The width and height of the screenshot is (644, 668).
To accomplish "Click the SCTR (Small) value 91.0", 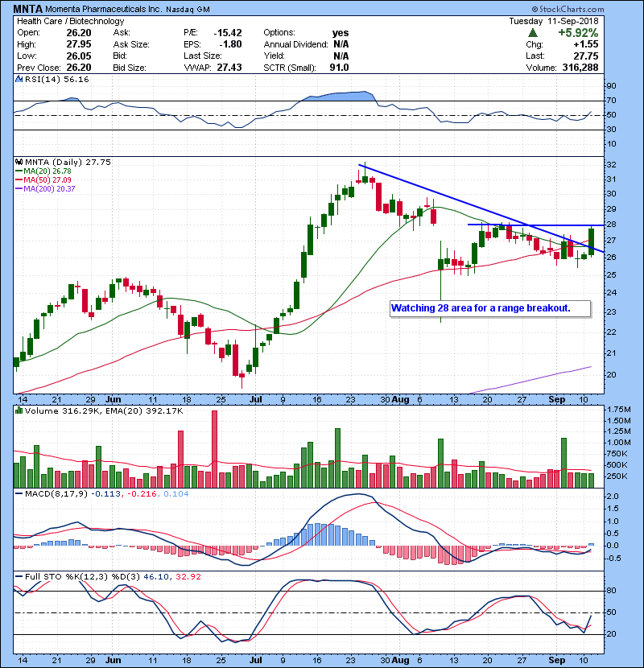I will point(339,68).
